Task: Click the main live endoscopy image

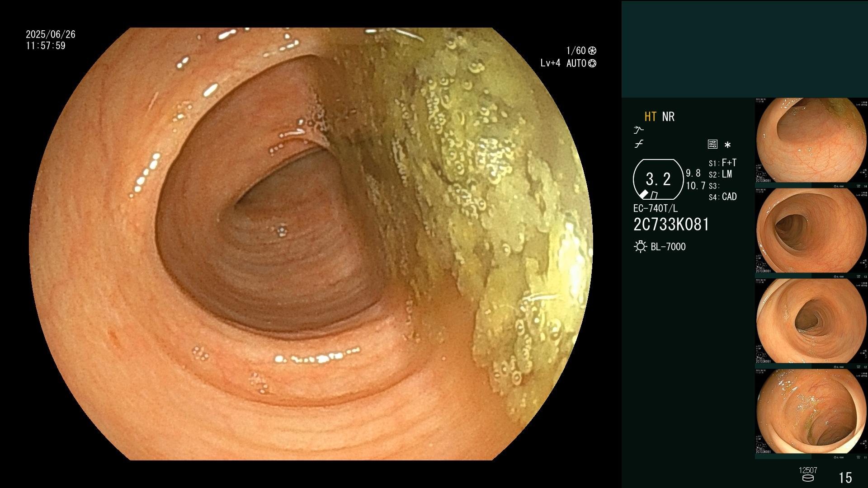Action: (x=311, y=244)
